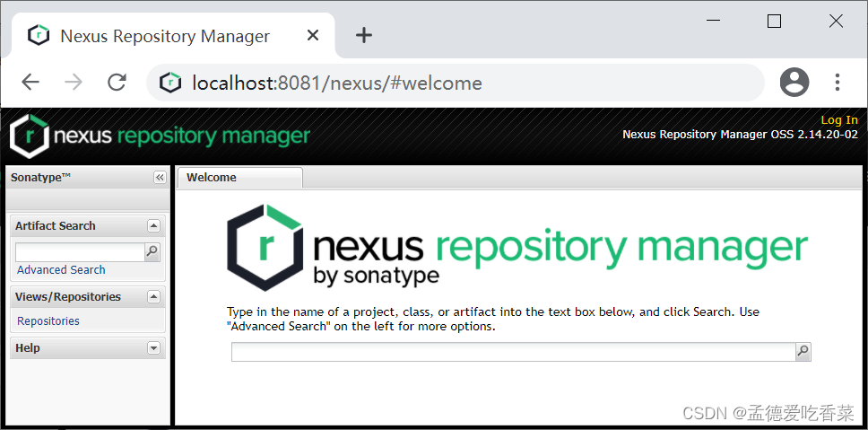Close the browser window
This screenshot has width=868, height=430.
[836, 21]
